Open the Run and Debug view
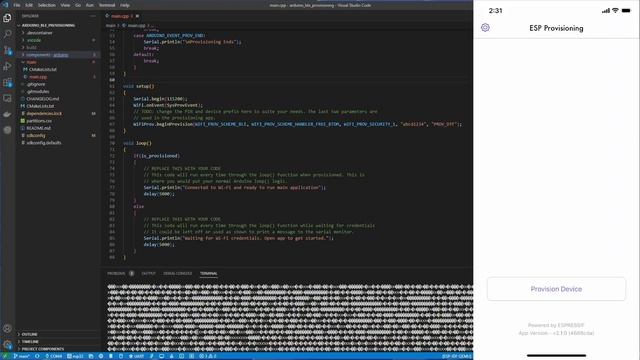640x360 pixels. coord(7,66)
